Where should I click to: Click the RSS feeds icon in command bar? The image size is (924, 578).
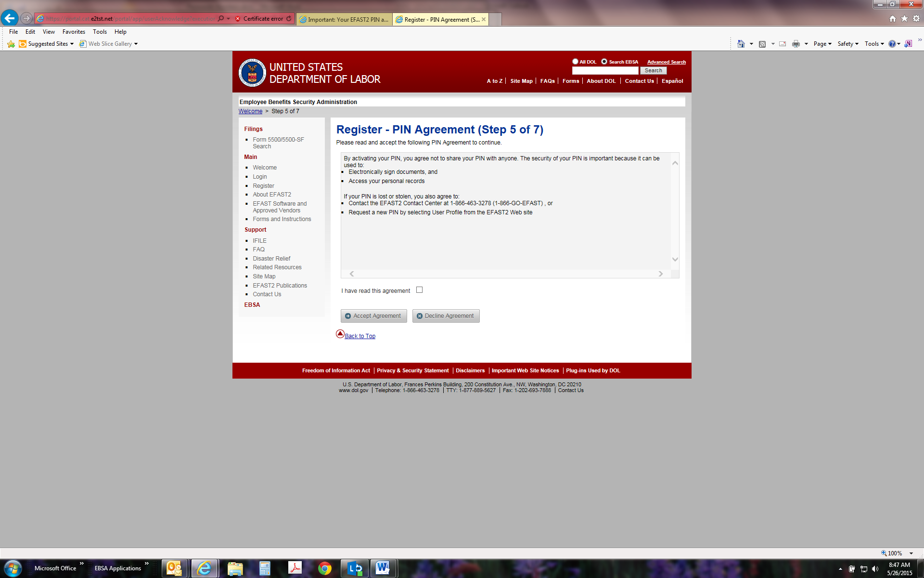point(762,44)
